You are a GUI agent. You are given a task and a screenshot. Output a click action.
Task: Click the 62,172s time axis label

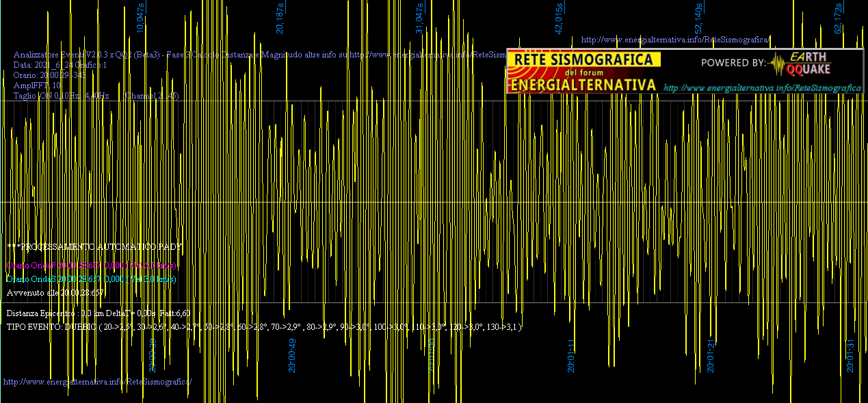tap(838, 17)
